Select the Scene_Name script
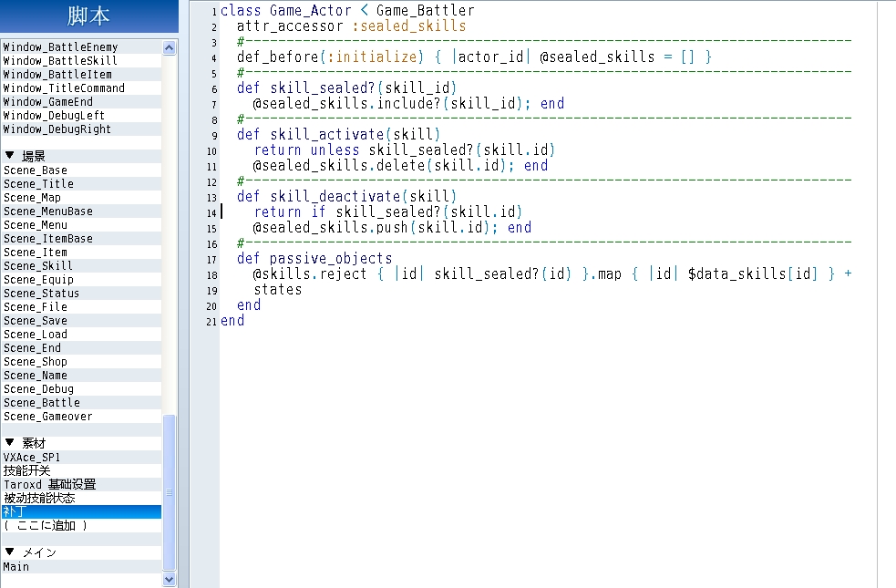The height and width of the screenshot is (588, 896). click(82, 376)
